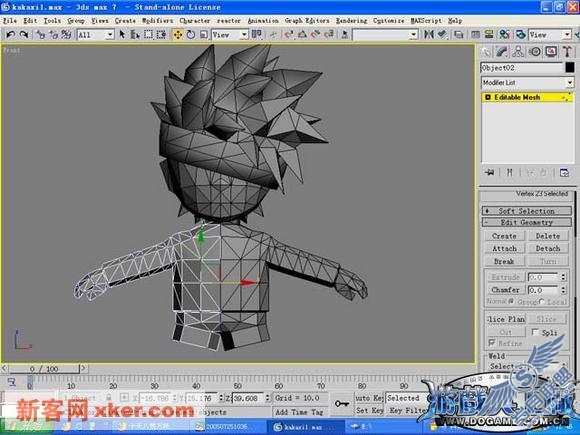This screenshot has width=580, height=435.
Task: Open kakaxi1.max in the taskbar
Action: tap(306, 427)
